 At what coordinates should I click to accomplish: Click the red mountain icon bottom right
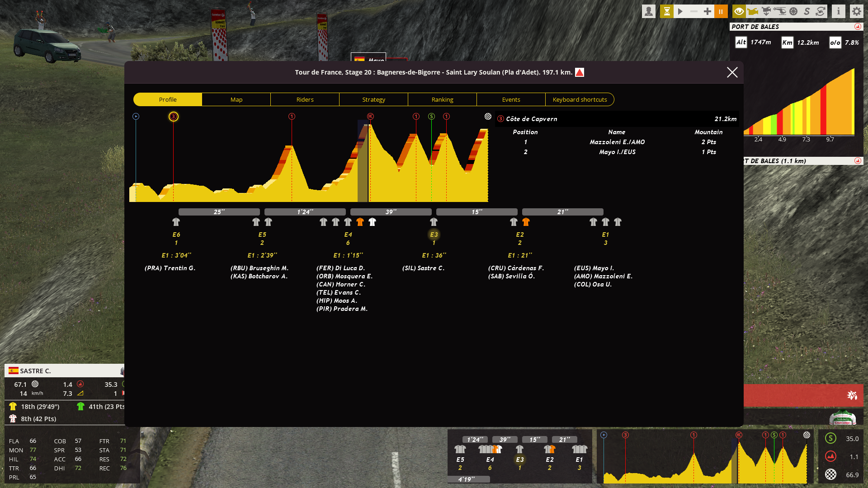pyautogui.click(x=831, y=456)
